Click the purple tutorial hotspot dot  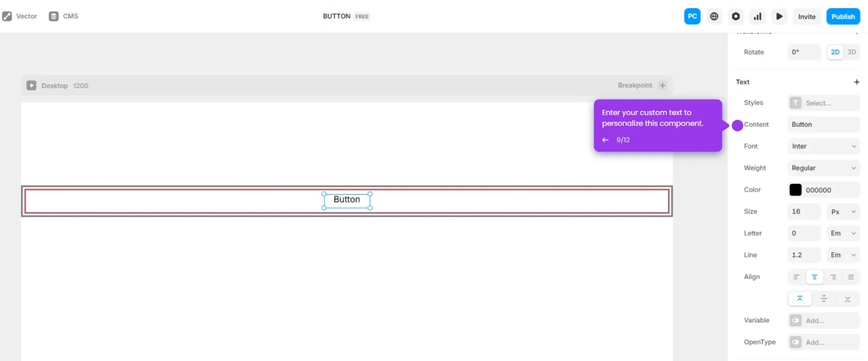click(x=737, y=125)
